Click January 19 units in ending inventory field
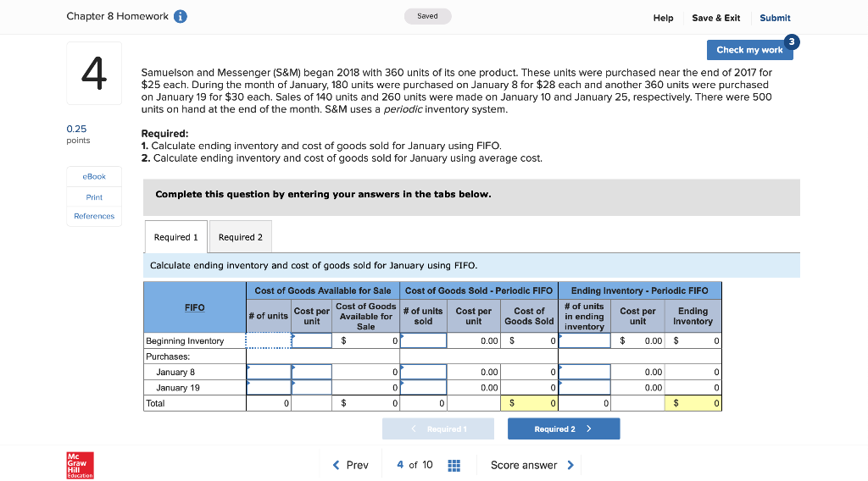 point(585,387)
